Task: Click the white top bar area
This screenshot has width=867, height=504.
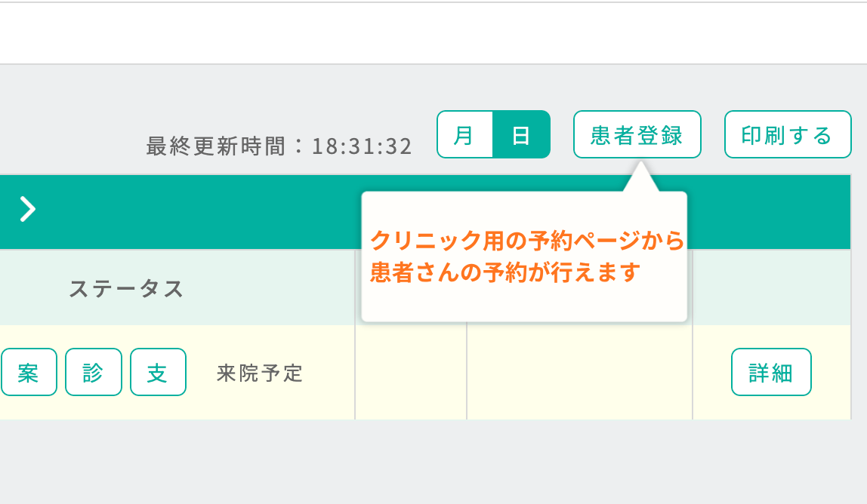Action: [x=433, y=33]
